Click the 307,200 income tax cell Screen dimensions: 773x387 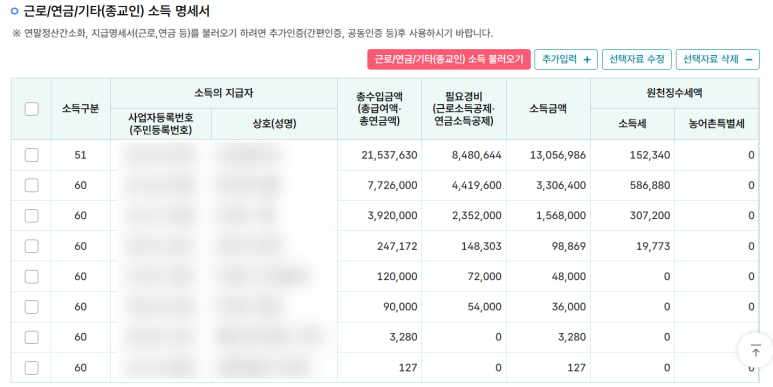tap(632, 215)
